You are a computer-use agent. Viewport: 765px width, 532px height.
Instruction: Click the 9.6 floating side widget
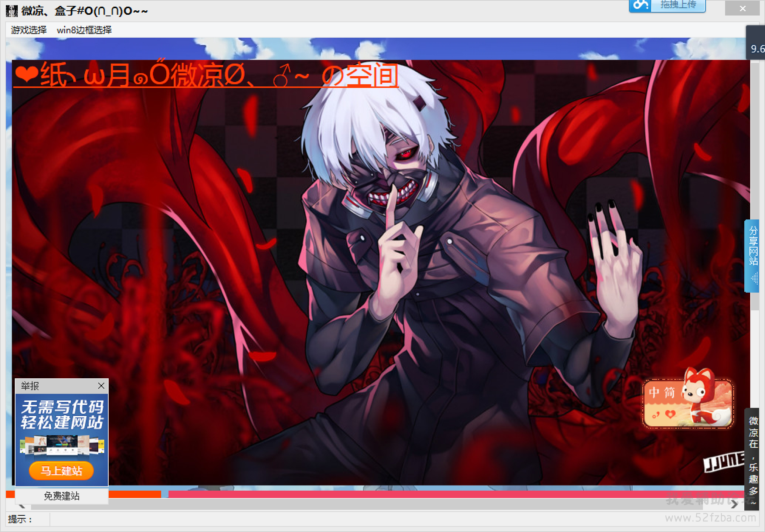click(x=755, y=42)
